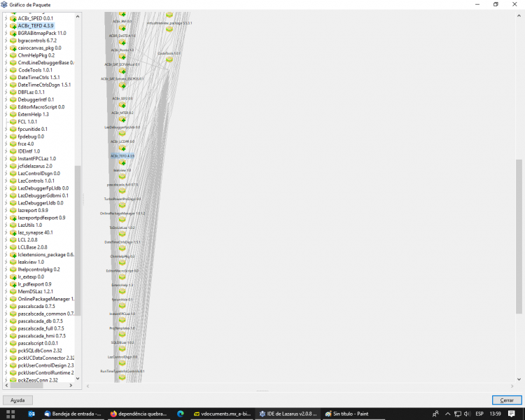Image resolution: width=525 pixels, height=420 pixels.
Task: Expand the LCLBase 2.0.8 tree node
Action: (x=6, y=247)
